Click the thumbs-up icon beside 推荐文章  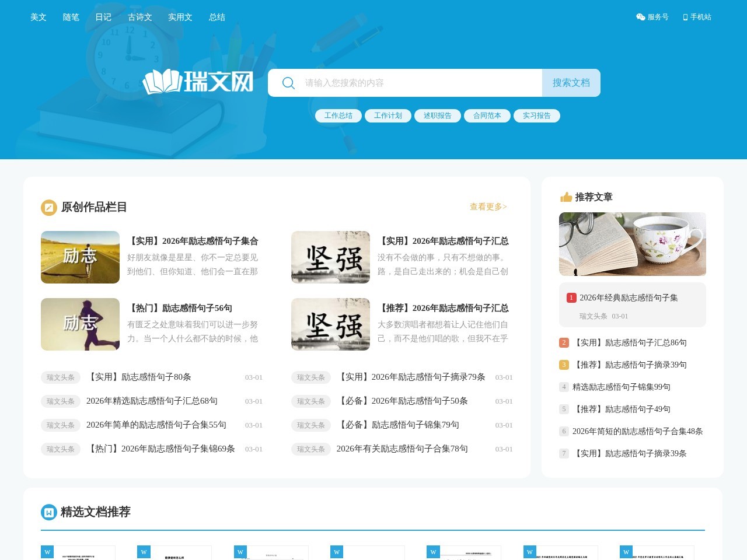(x=565, y=197)
